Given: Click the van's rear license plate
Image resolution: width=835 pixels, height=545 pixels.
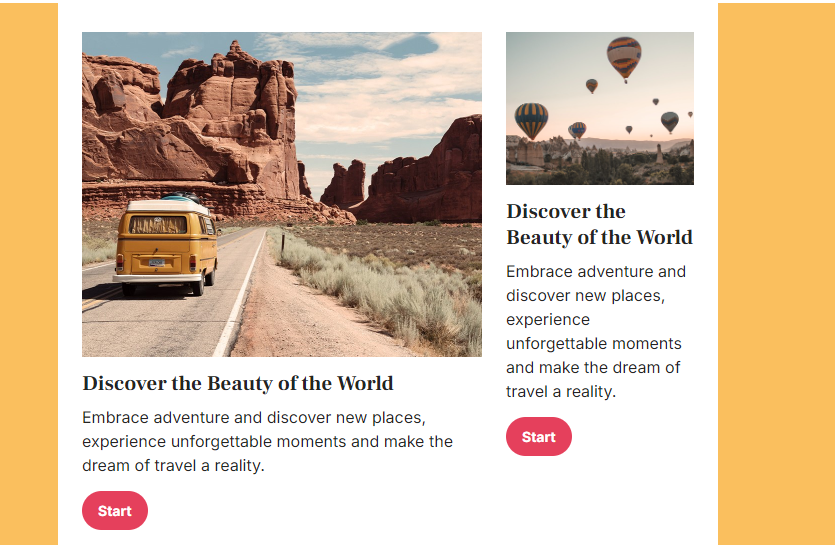Looking at the screenshot, I should (157, 263).
